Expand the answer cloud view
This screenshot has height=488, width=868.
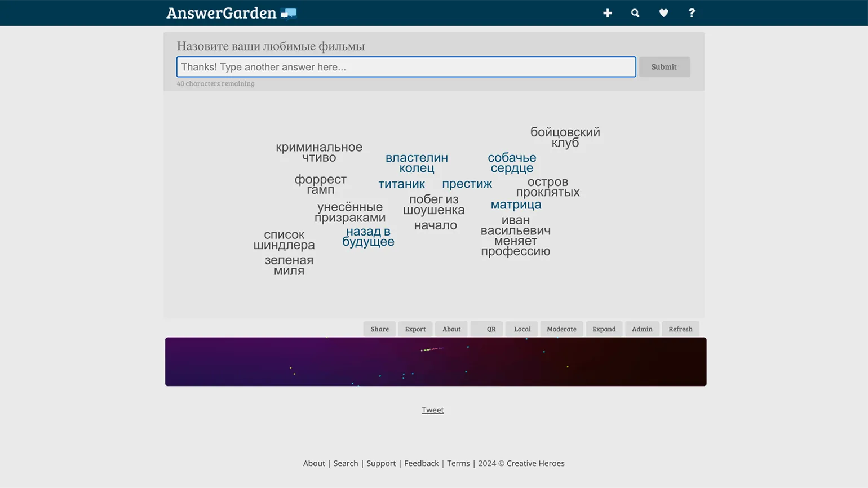604,329
